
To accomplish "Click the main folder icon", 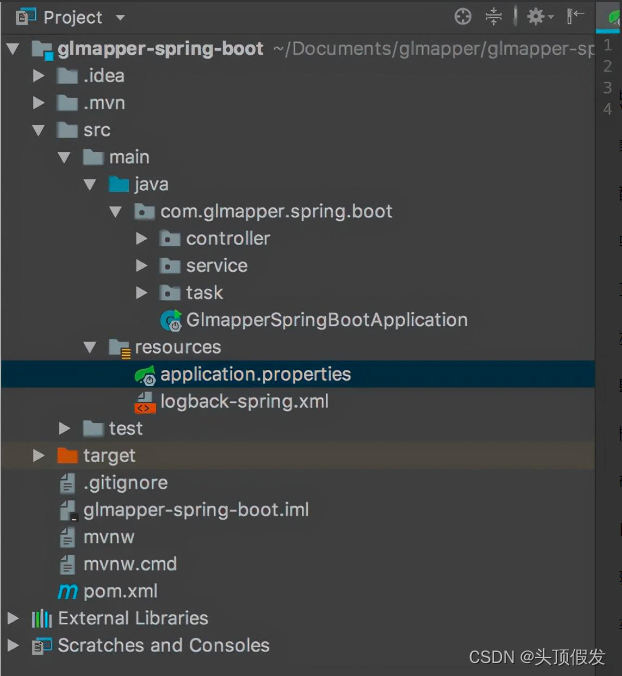I will coord(93,157).
